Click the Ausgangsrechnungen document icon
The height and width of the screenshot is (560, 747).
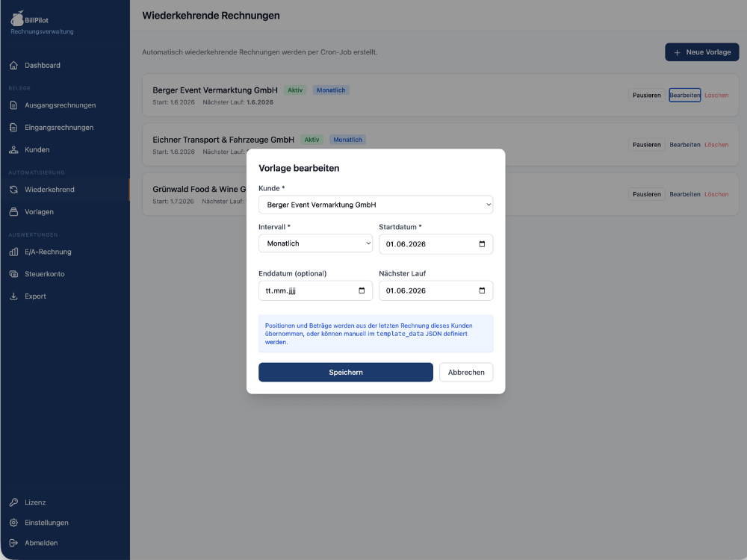tap(13, 105)
